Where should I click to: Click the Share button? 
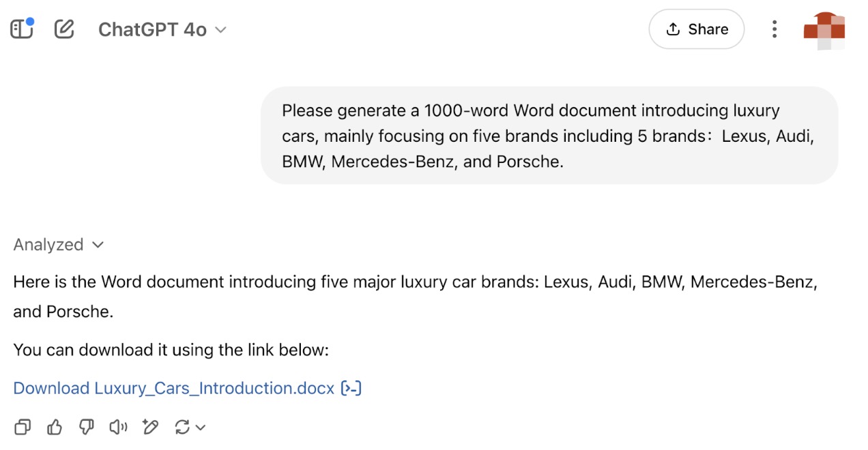[x=696, y=29]
